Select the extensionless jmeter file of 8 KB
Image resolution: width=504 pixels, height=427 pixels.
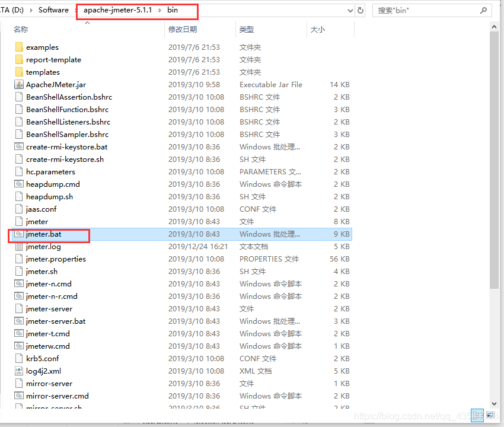click(37, 222)
